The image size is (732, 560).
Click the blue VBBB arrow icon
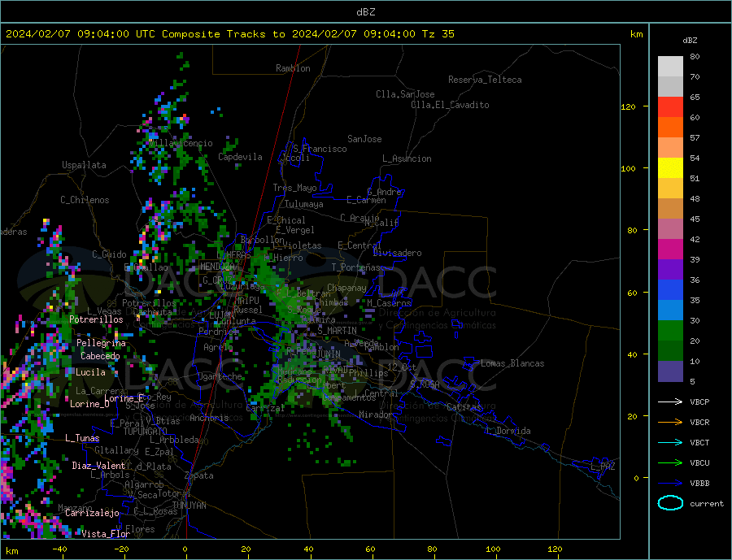point(670,483)
